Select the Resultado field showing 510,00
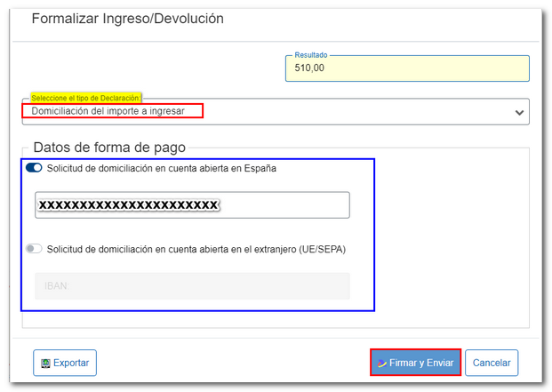552x392 pixels. coord(407,68)
